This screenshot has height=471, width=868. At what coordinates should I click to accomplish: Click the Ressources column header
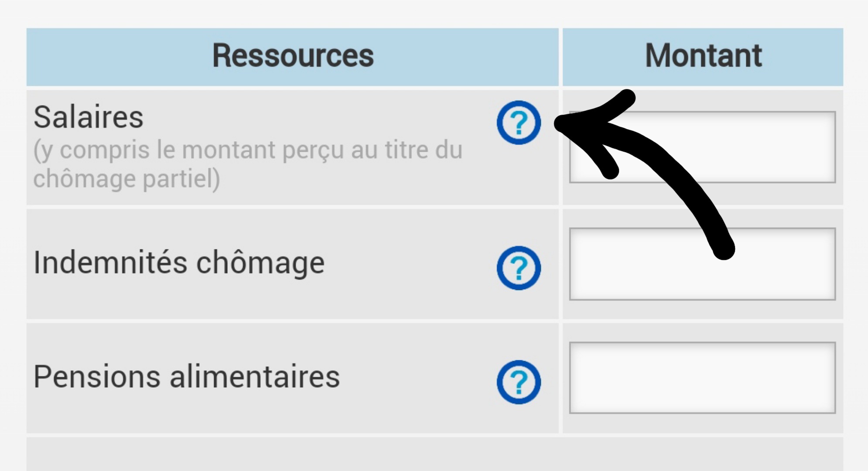(292, 57)
